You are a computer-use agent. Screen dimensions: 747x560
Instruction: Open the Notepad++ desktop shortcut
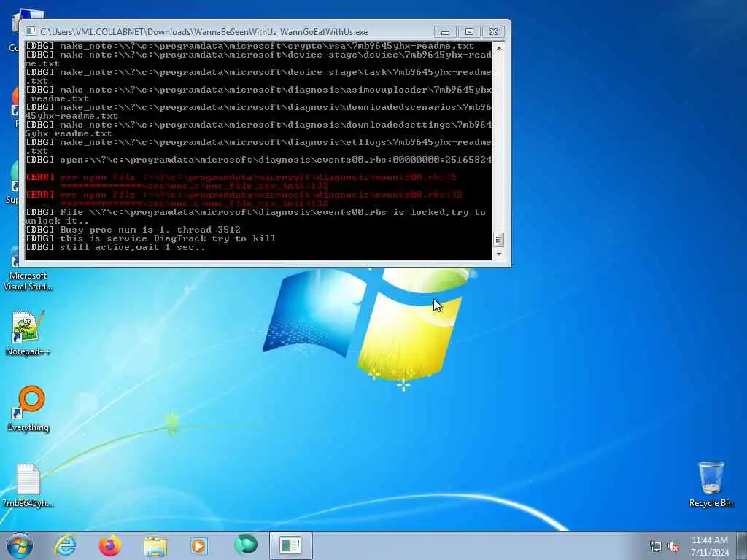coord(28,332)
